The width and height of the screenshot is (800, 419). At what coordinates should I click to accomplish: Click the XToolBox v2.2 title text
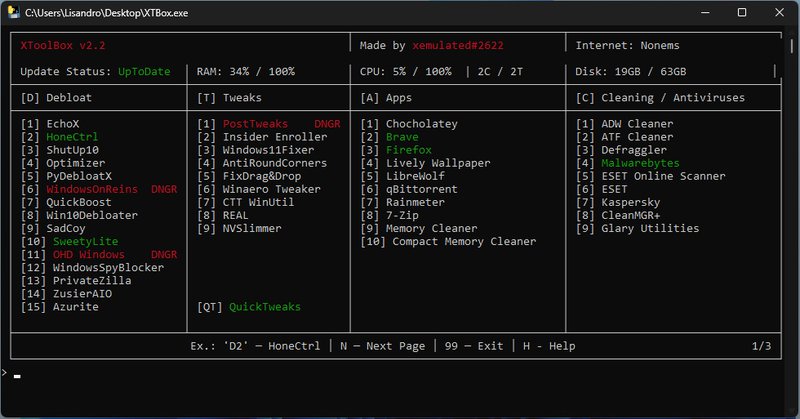click(x=63, y=45)
